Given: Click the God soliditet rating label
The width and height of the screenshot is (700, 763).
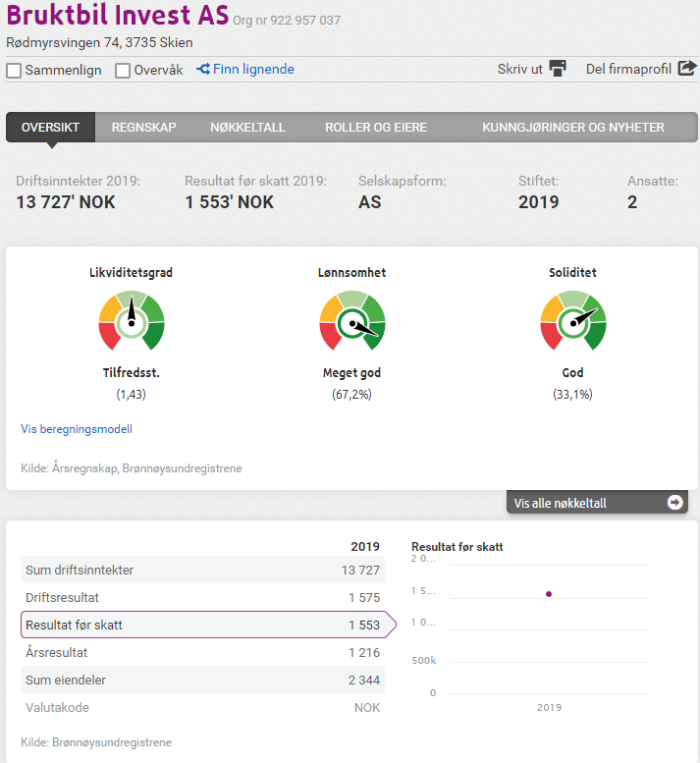Looking at the screenshot, I should (572, 373).
